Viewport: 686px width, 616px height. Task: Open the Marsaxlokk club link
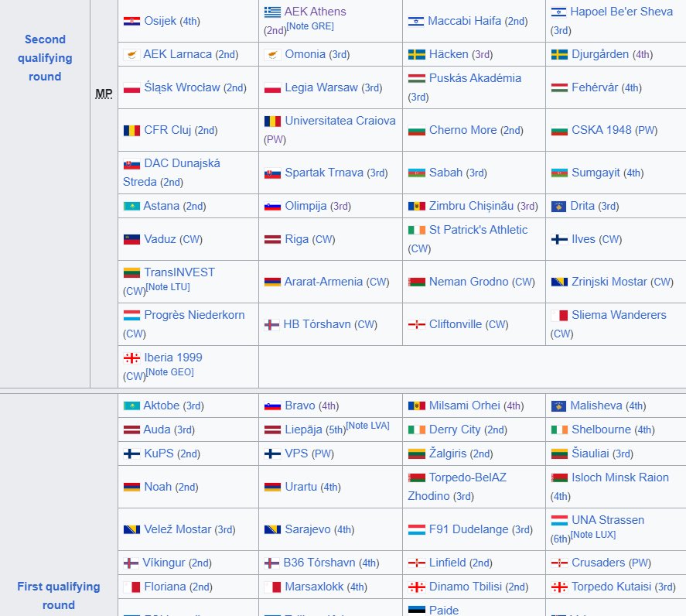tap(314, 587)
